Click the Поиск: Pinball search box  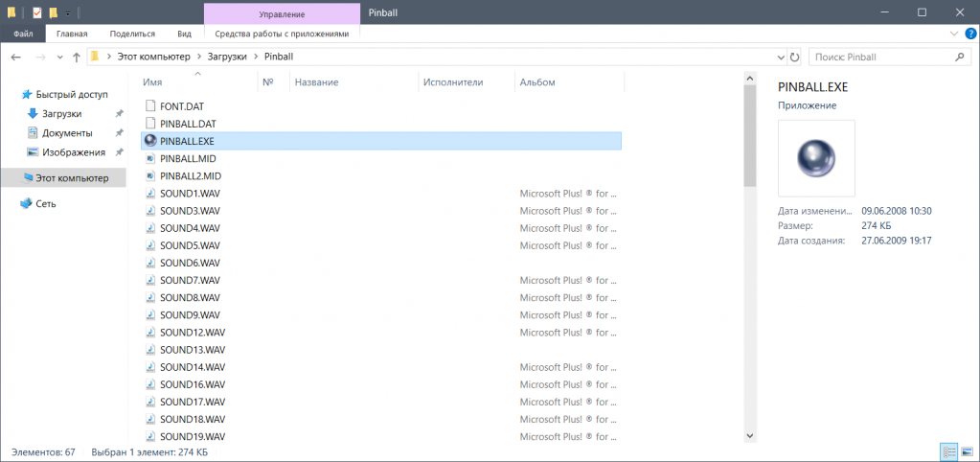pyautogui.click(x=881, y=58)
